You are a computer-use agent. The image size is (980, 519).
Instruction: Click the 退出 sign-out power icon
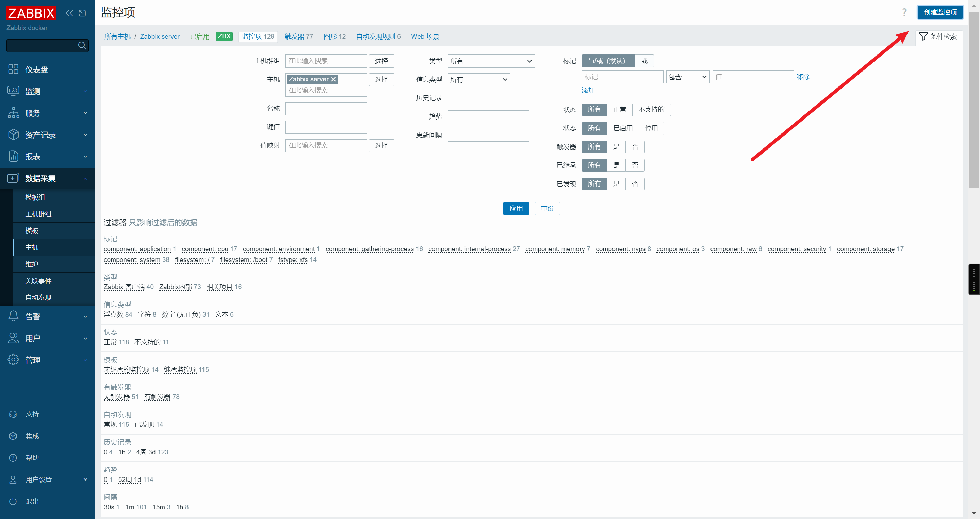tap(13, 502)
